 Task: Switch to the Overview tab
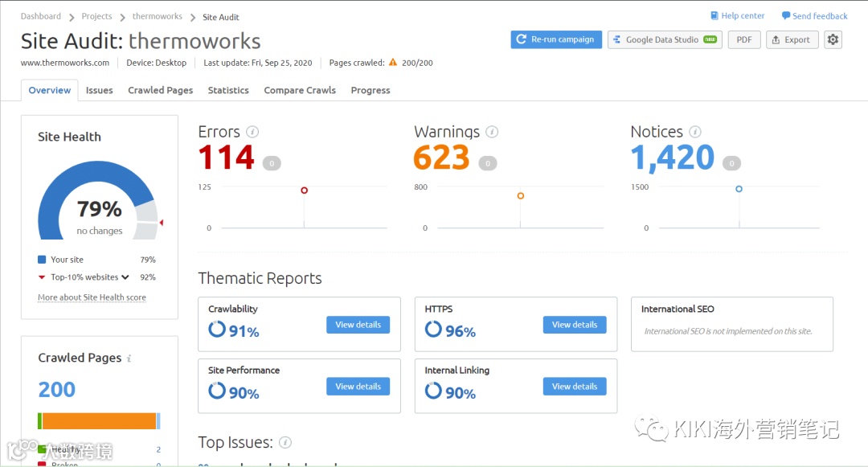[50, 90]
